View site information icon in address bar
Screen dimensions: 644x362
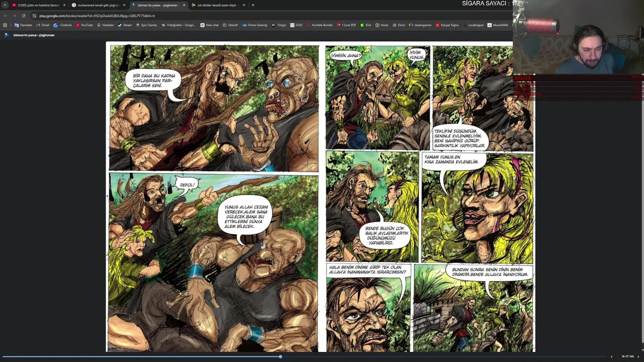(35, 16)
